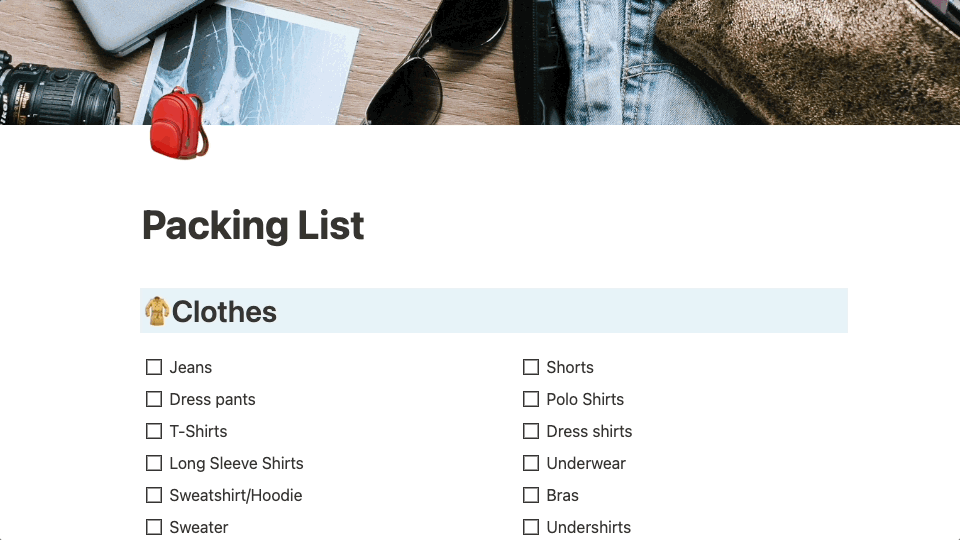Click the Jeans to-do text
This screenshot has width=960, height=540.
(190, 367)
